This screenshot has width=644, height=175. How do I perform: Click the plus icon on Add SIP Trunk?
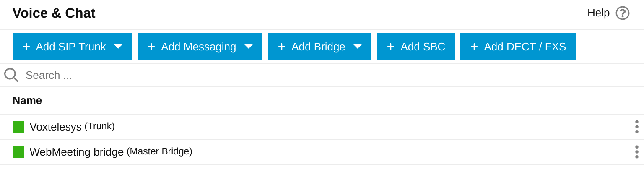[x=26, y=47]
